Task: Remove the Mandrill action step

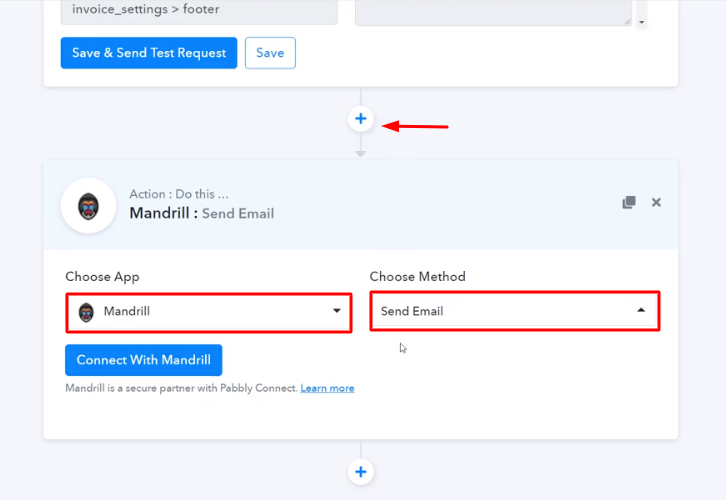Action: [x=656, y=202]
